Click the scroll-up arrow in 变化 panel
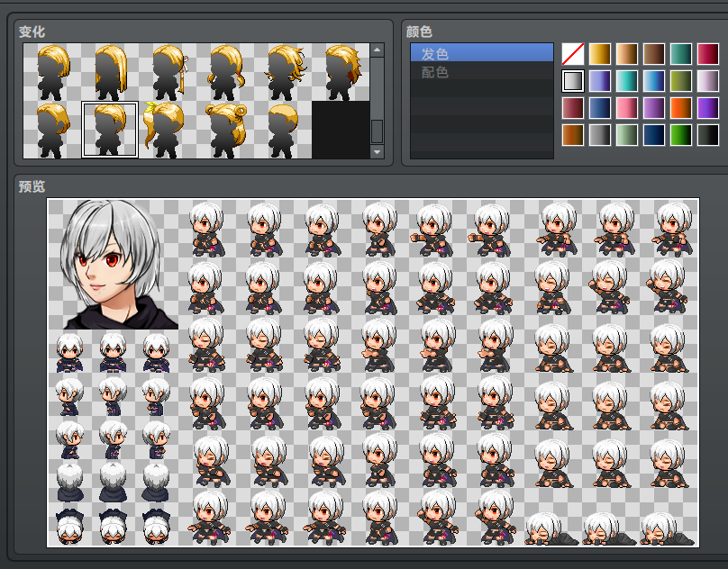 pos(377,50)
